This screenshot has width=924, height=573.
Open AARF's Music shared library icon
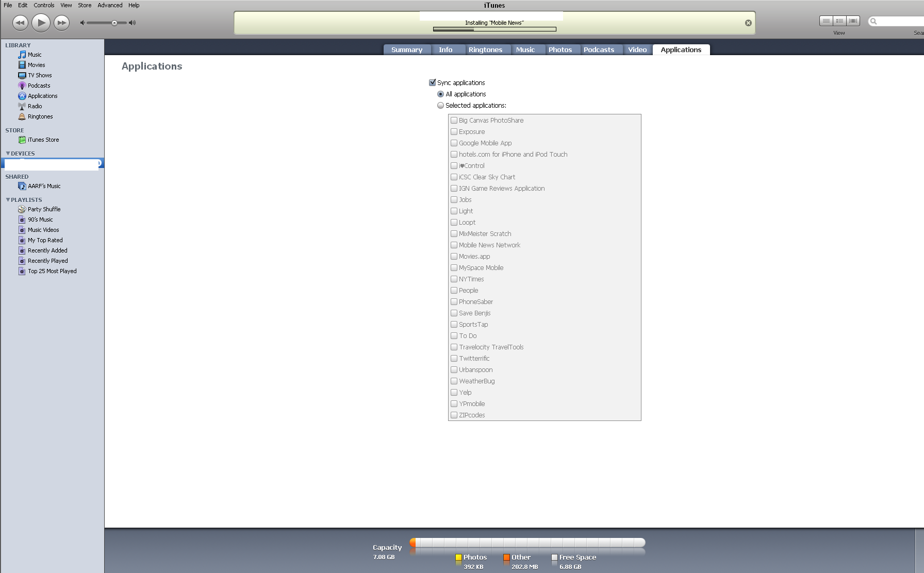[x=22, y=186]
